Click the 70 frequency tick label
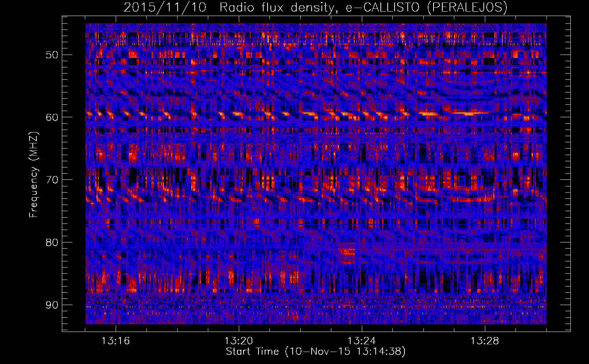 (x=52, y=180)
